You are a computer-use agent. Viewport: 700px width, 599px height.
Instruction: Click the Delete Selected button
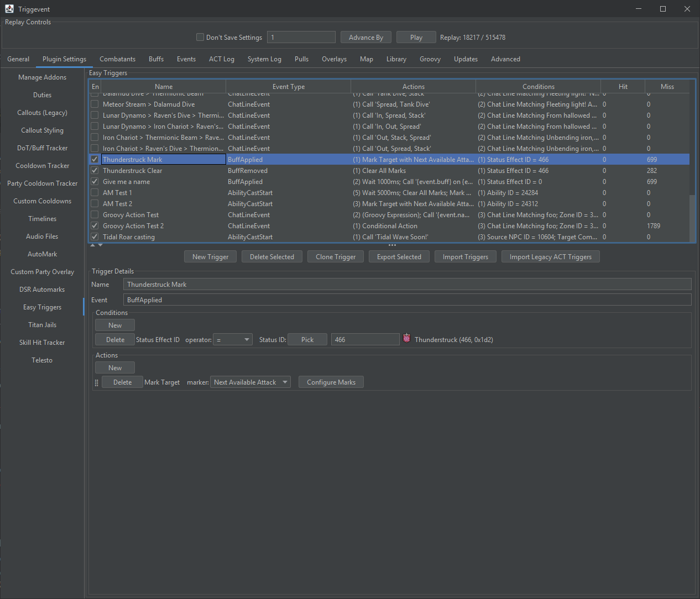point(272,257)
